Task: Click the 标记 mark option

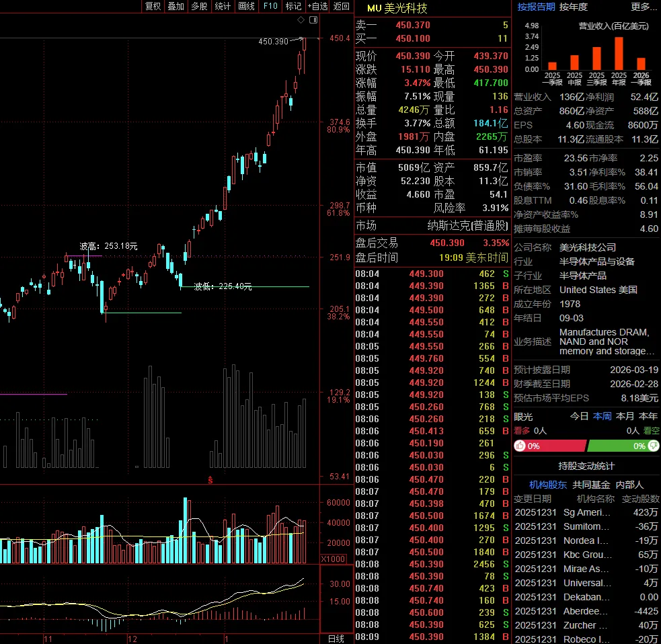Action: [x=293, y=6]
